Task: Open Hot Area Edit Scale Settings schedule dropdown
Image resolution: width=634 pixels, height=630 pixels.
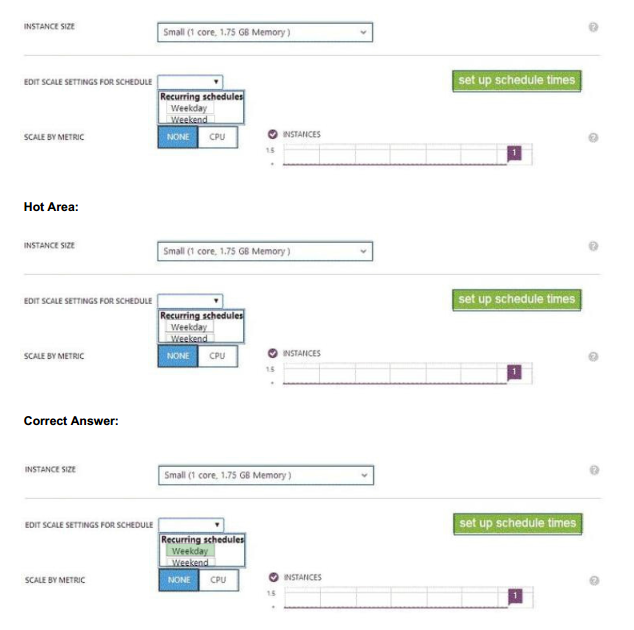Action: pyautogui.click(x=190, y=301)
